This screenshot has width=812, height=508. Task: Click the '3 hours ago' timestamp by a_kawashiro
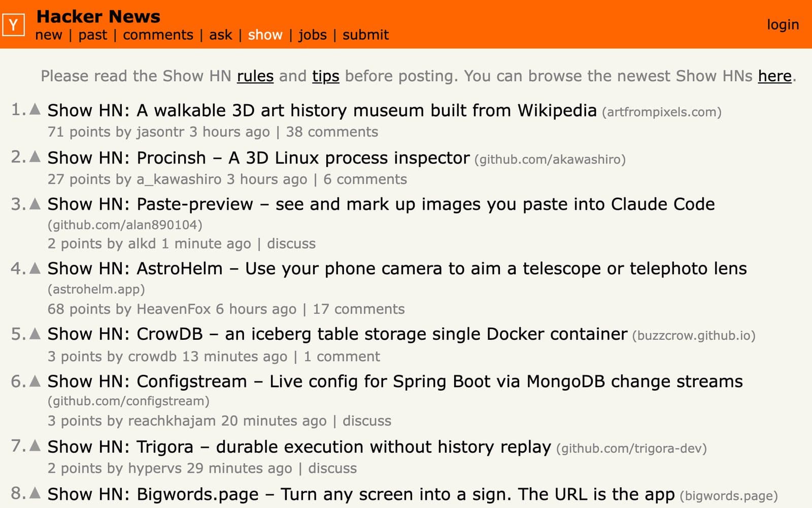tap(267, 179)
